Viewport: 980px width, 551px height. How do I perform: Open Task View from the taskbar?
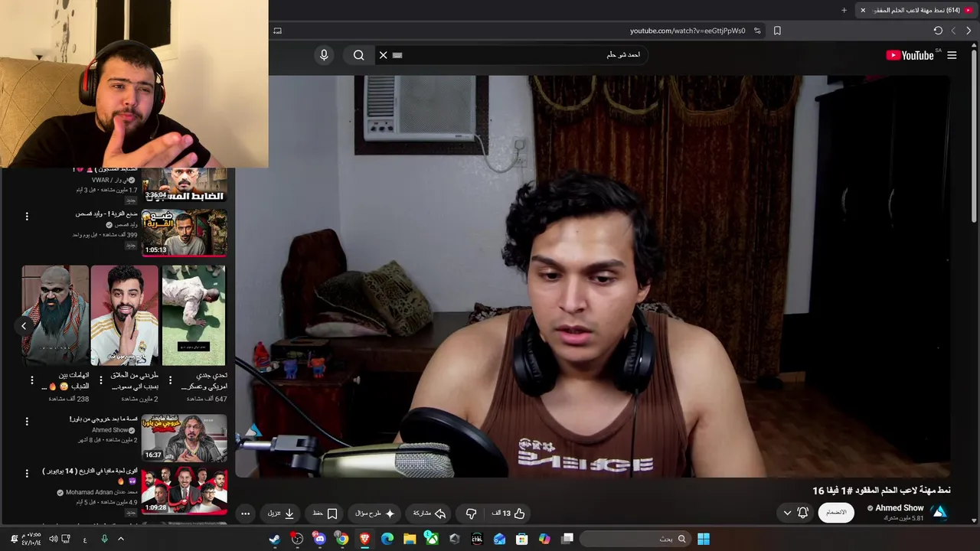(x=567, y=539)
